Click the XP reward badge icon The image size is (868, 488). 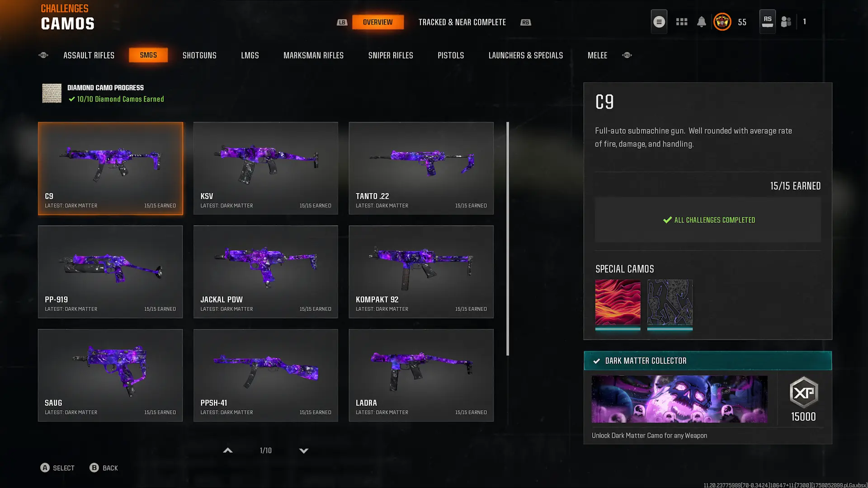coord(803,392)
